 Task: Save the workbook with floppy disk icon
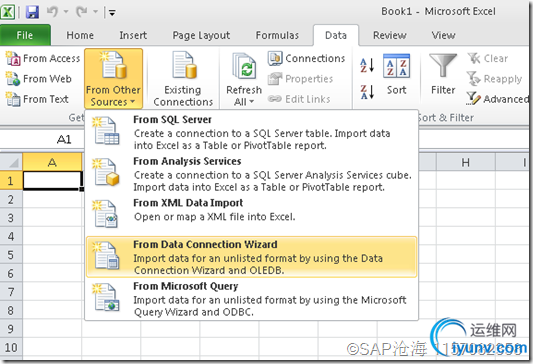(32, 12)
